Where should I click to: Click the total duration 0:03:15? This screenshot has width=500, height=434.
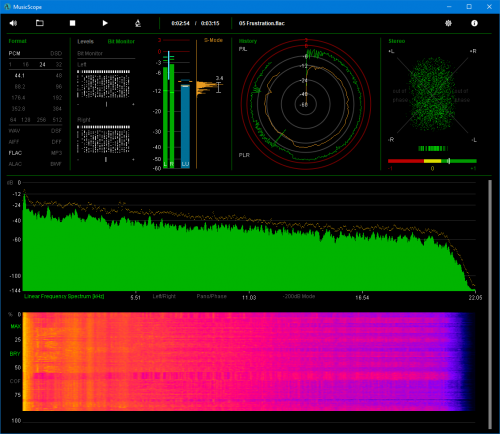coord(210,23)
